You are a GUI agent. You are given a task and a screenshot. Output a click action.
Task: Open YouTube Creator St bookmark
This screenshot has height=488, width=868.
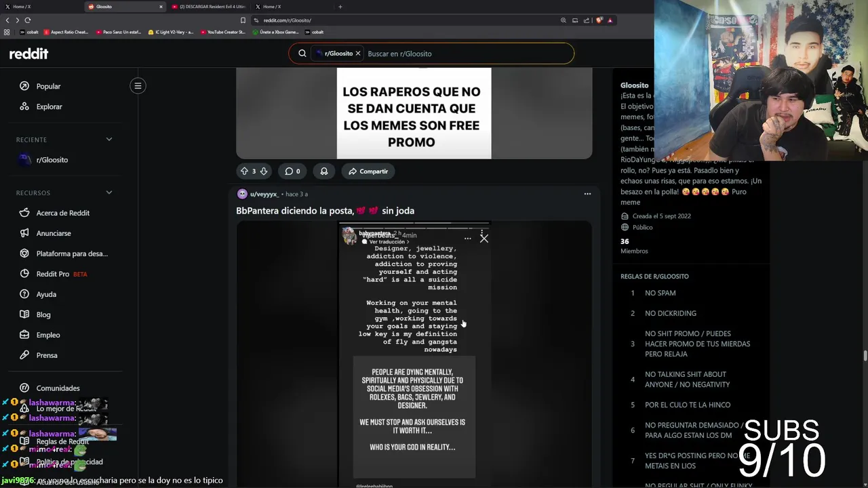[222, 32]
